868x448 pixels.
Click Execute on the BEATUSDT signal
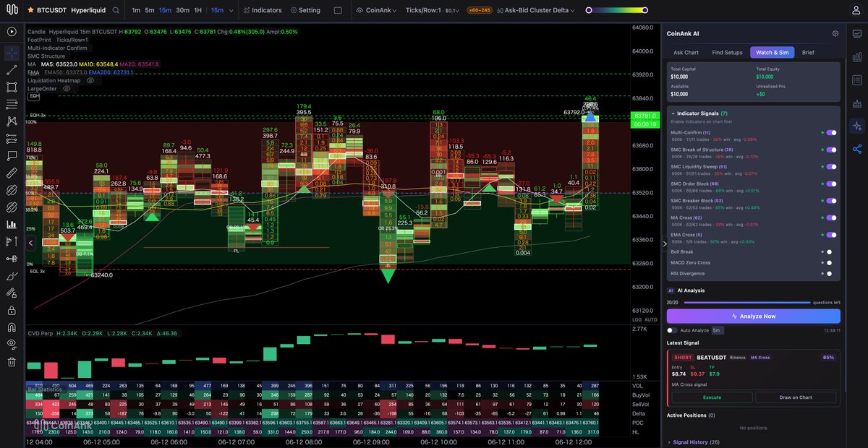pos(712,397)
